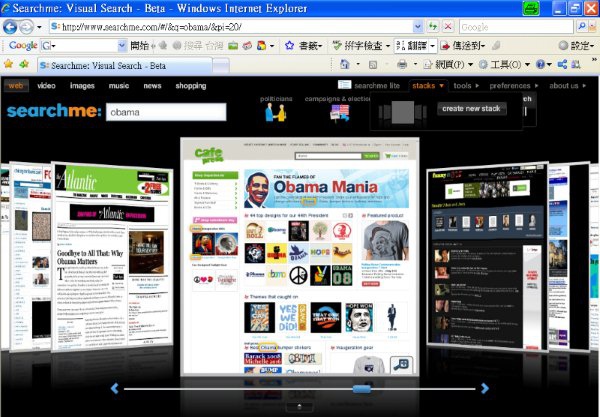Viewport: 600px width, 417px height.
Task: Select the shopping search category
Action: 191,86
